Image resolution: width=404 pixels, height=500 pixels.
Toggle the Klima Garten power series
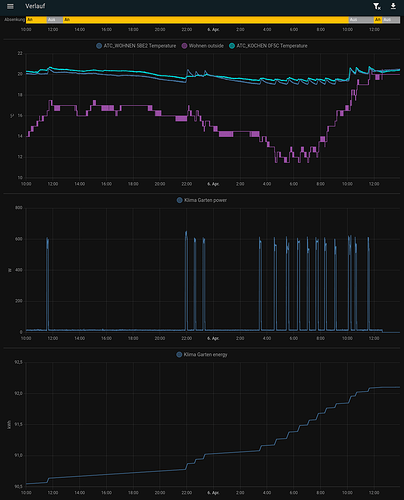point(202,200)
